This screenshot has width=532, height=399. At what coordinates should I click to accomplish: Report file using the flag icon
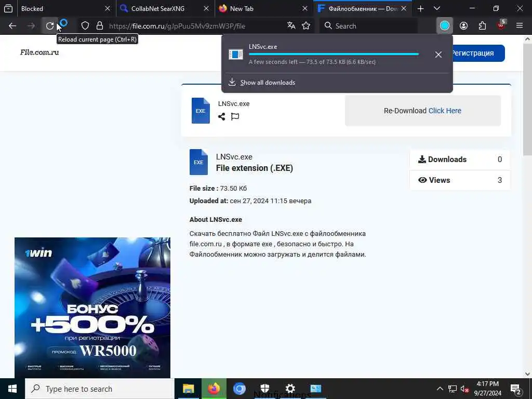[x=235, y=117]
